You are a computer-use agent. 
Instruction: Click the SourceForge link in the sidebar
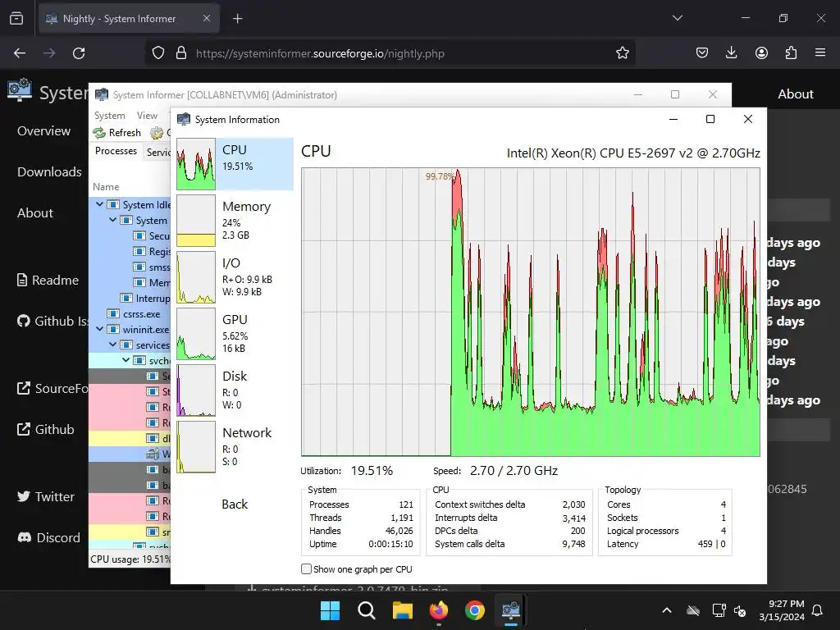(x=52, y=388)
